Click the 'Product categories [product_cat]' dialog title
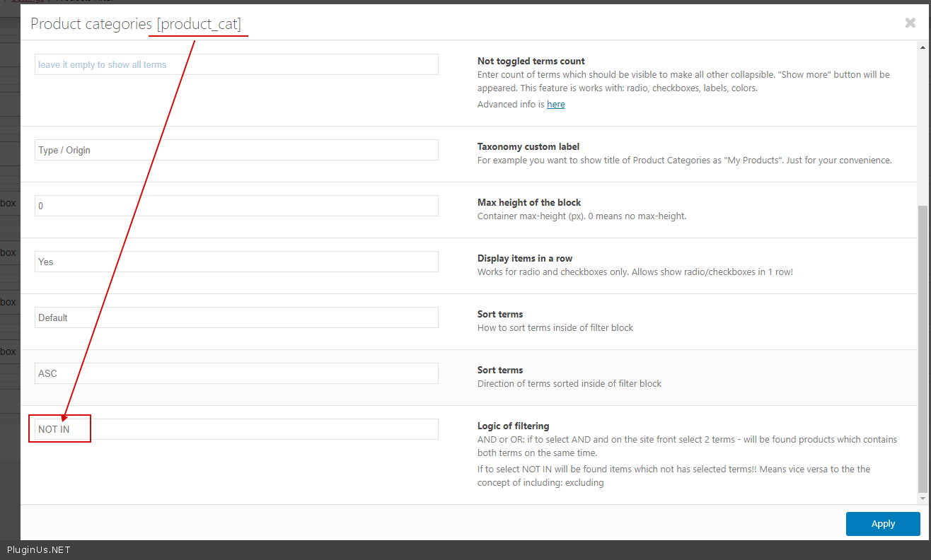The height and width of the screenshot is (560, 931). [x=136, y=24]
